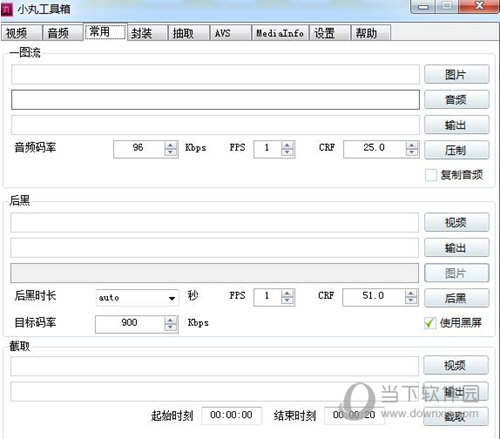Image resolution: width=500 pixels, height=439 pixels.
Task: Open the 帮助 tab
Action: (x=370, y=33)
